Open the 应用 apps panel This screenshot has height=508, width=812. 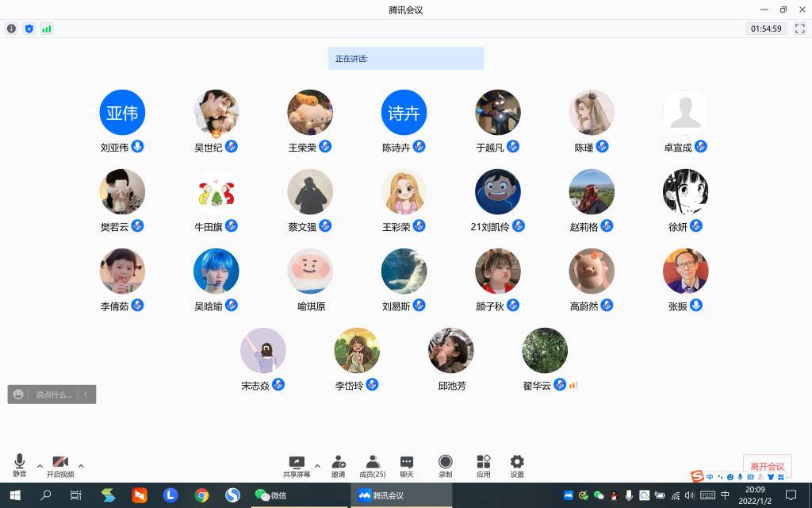[x=483, y=466]
